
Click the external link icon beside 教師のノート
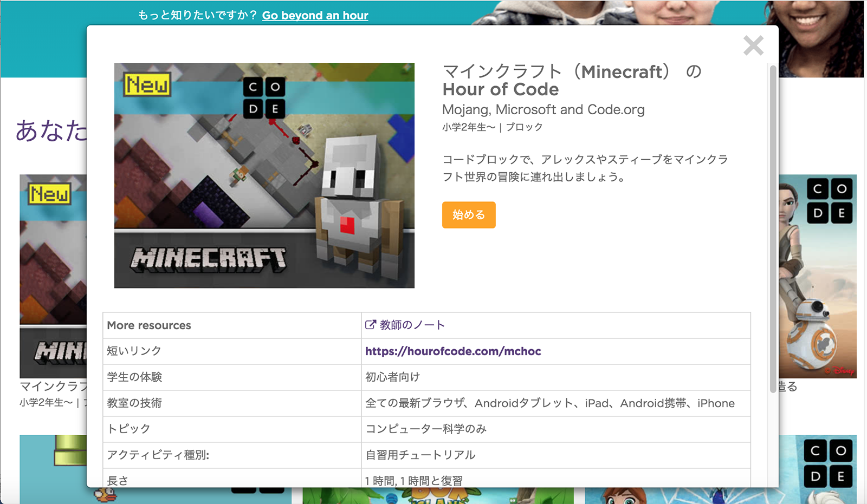pyautogui.click(x=370, y=325)
